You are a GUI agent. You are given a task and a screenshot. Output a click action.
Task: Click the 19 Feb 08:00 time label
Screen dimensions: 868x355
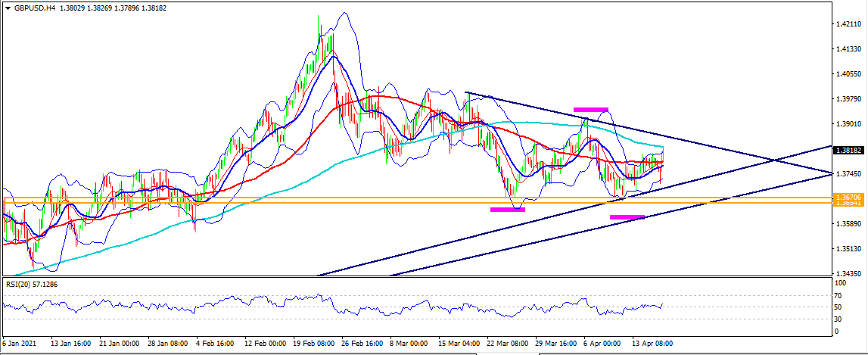click(313, 344)
